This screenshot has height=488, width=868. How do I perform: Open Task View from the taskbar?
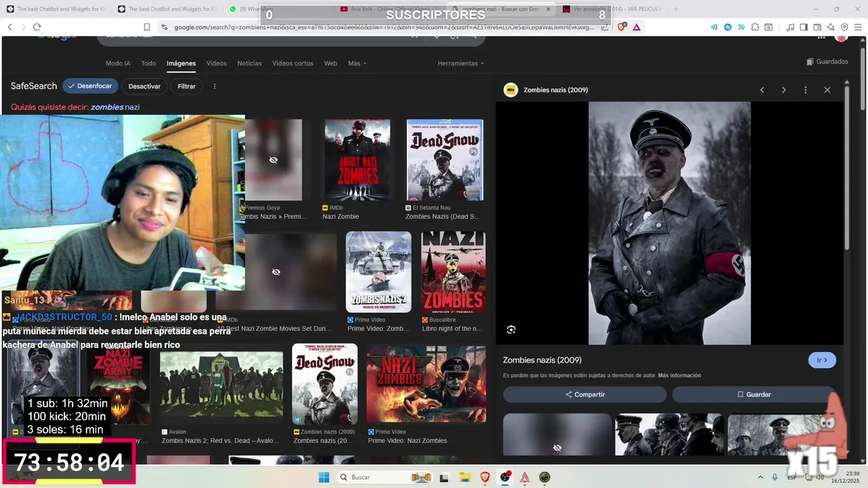(x=445, y=477)
